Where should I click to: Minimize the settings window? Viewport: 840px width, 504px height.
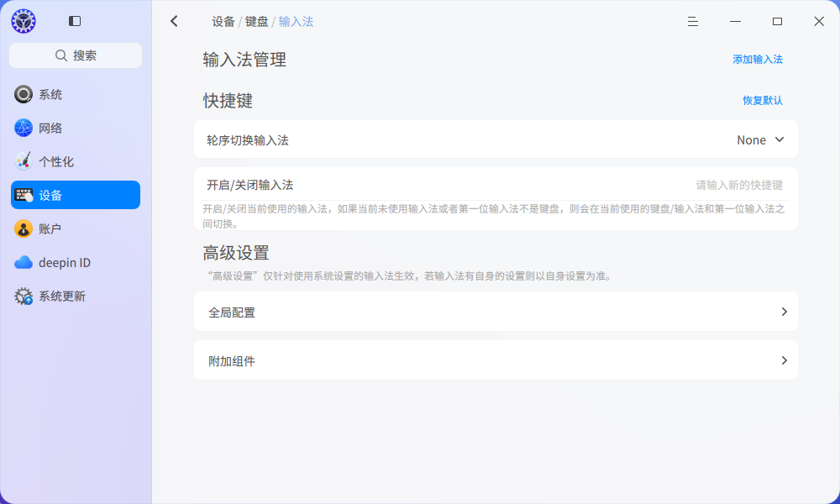point(736,22)
